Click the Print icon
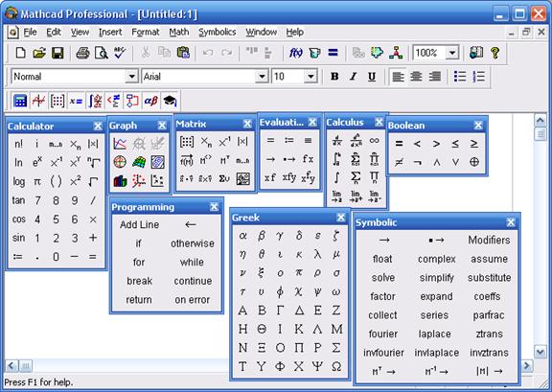Image resolution: width=552 pixels, height=392 pixels. coord(82,53)
